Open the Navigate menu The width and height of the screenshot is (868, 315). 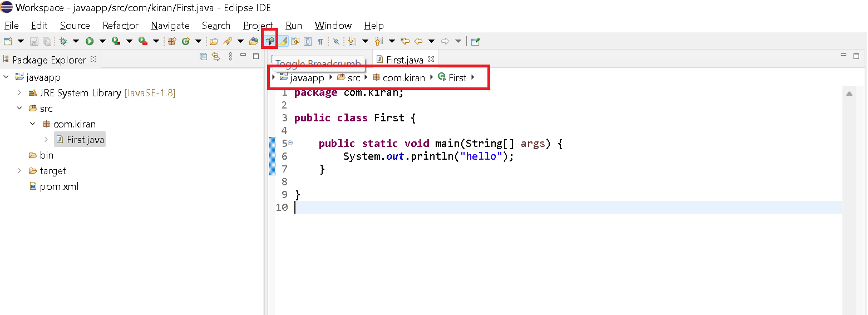pos(170,26)
